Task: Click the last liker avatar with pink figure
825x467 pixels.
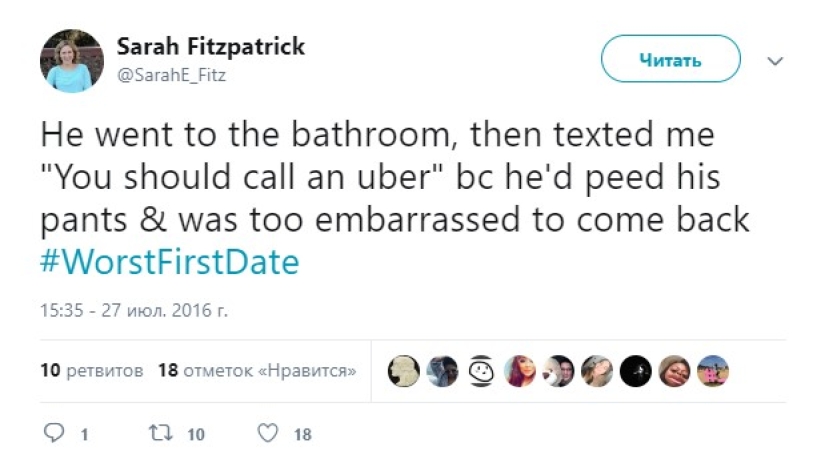Action: coord(713,371)
